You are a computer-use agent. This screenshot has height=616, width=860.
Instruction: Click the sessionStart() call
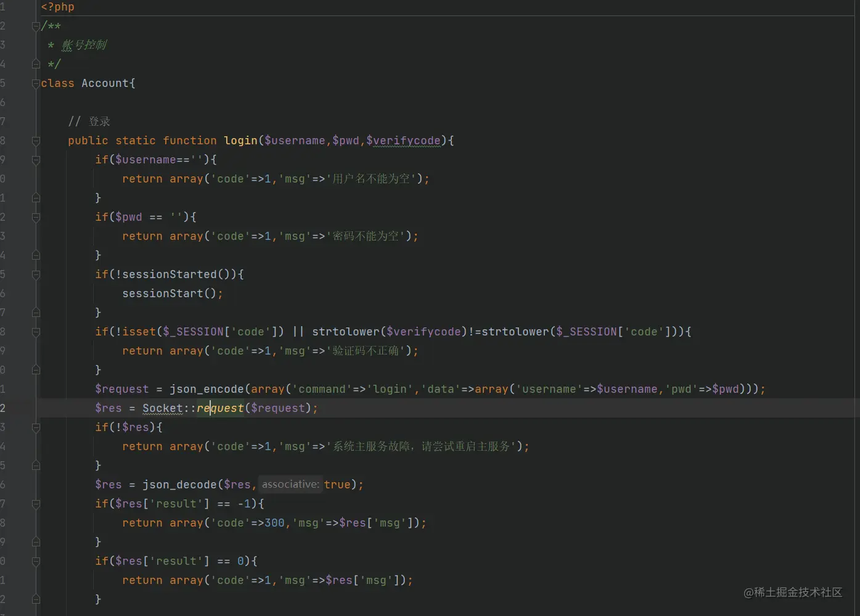169,294
